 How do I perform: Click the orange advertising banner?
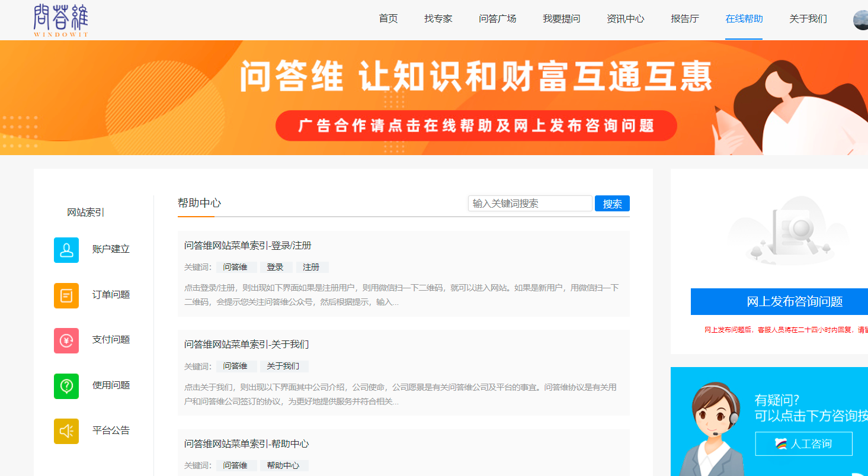[434, 98]
